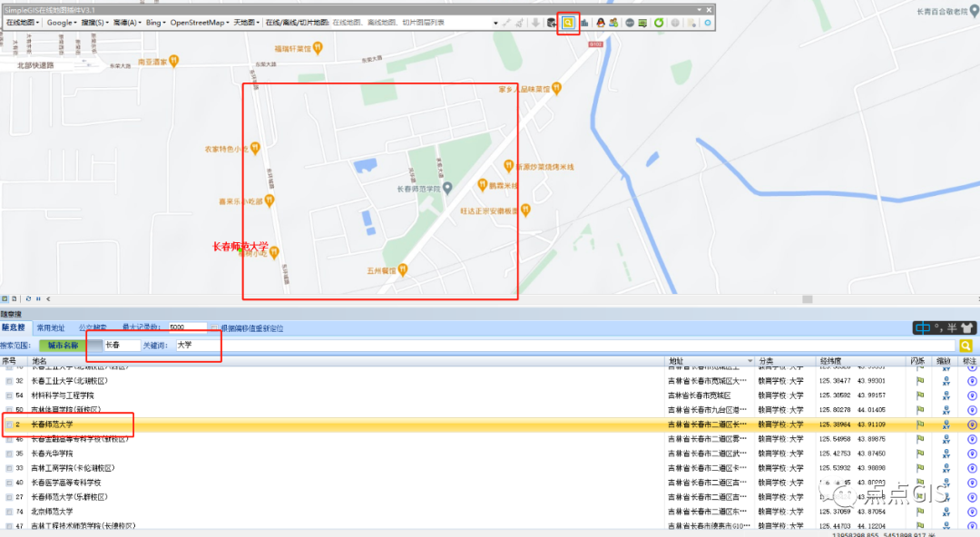Check the box for 长春师范大学 row
980x537 pixels.
9,425
